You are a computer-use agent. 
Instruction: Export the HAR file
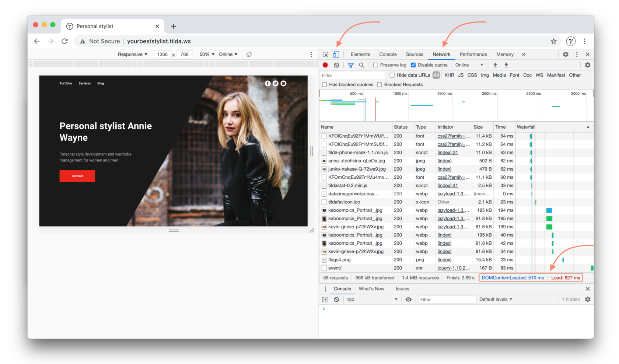tap(506, 65)
